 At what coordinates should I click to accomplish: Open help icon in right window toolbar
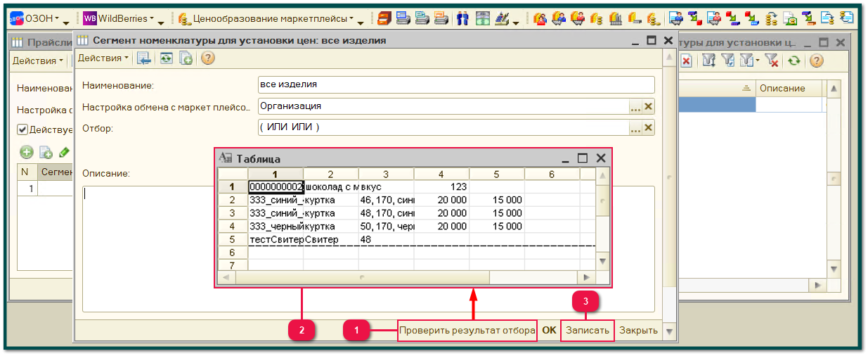pos(816,61)
